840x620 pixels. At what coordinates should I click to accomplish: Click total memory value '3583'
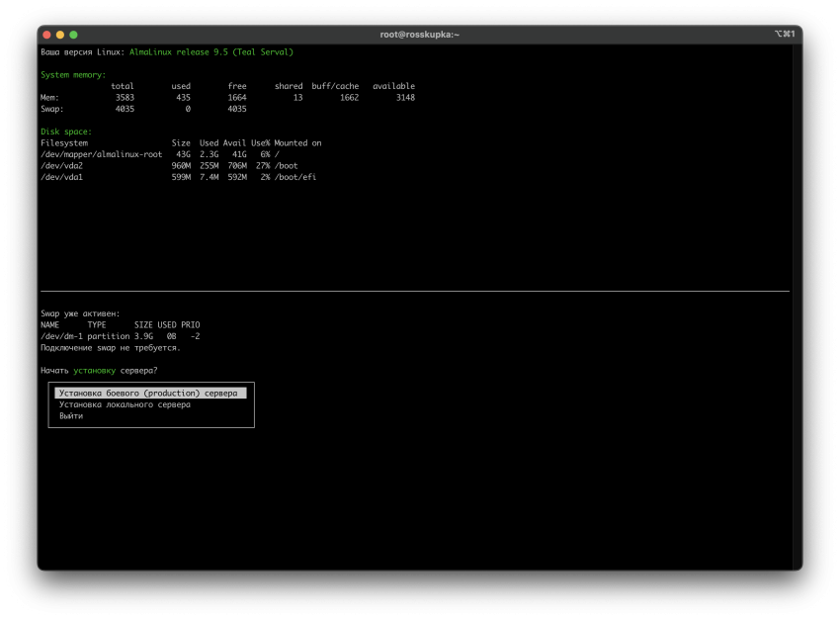125,98
